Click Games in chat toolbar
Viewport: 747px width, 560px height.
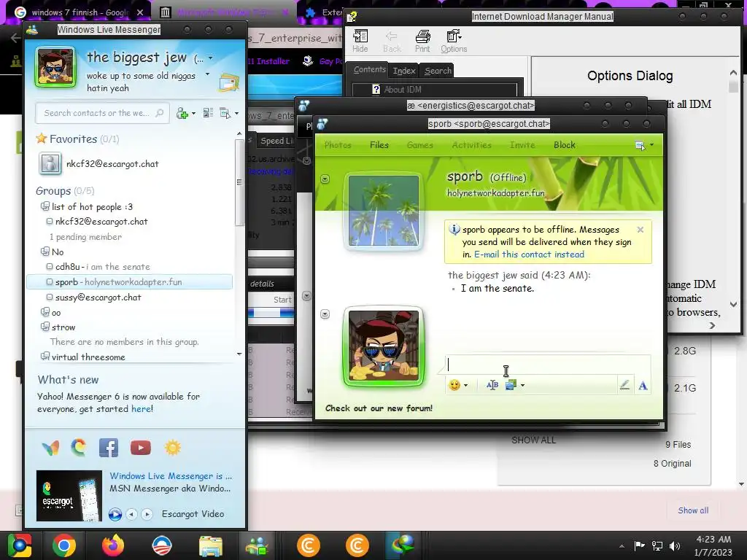point(419,145)
